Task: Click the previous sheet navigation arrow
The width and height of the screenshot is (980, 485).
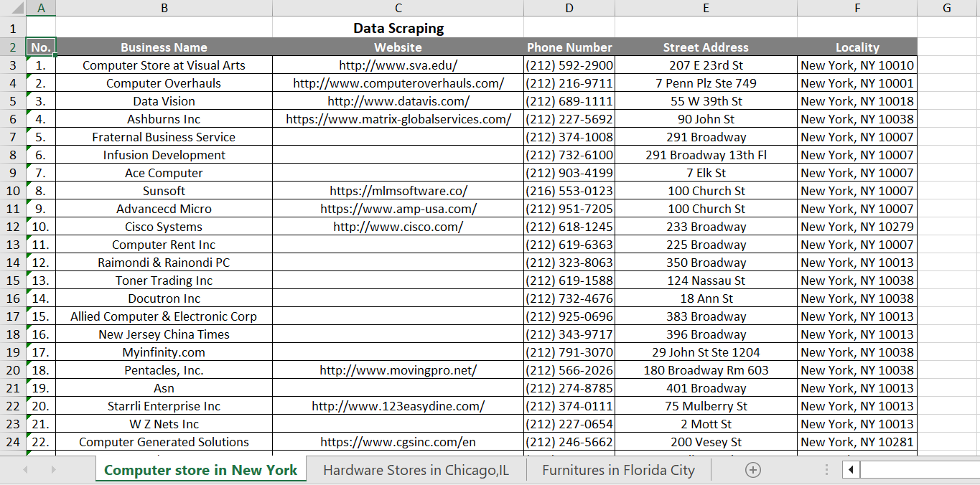Action: [26, 470]
